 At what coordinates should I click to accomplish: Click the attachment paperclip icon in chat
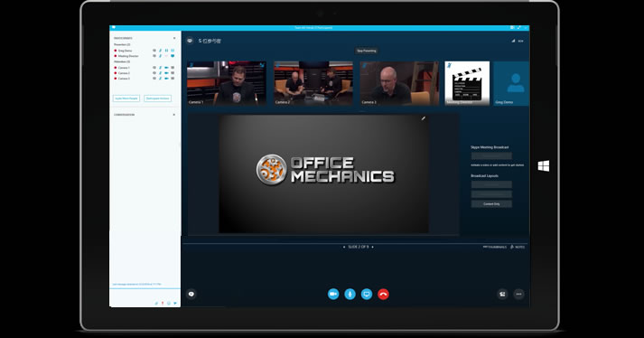tap(156, 303)
